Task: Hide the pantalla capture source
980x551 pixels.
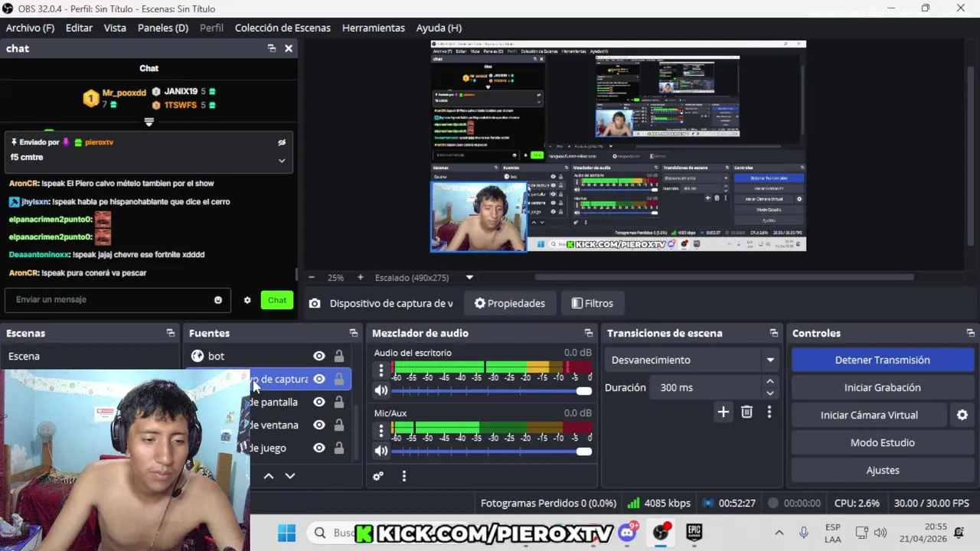Action: point(319,402)
